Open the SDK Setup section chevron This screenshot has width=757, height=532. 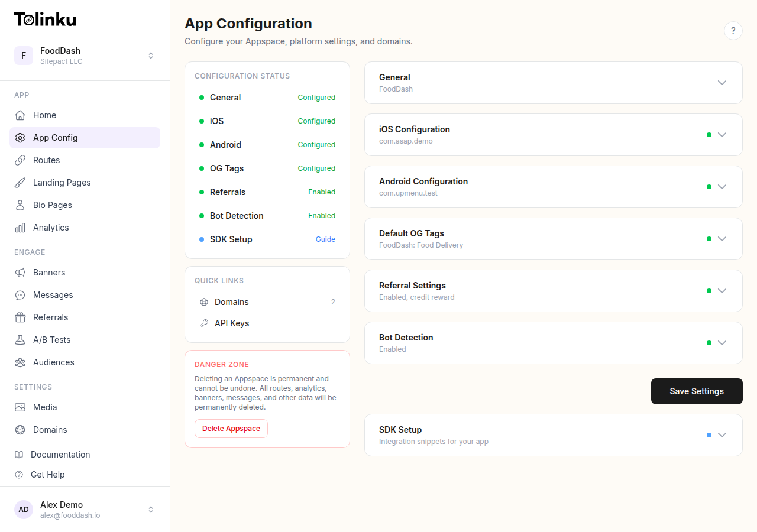point(722,435)
